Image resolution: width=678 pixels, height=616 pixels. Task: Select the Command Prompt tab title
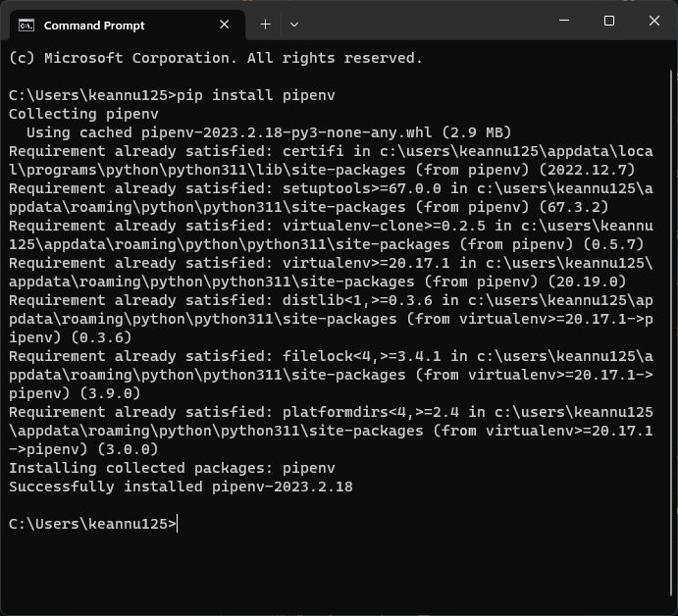coord(94,25)
